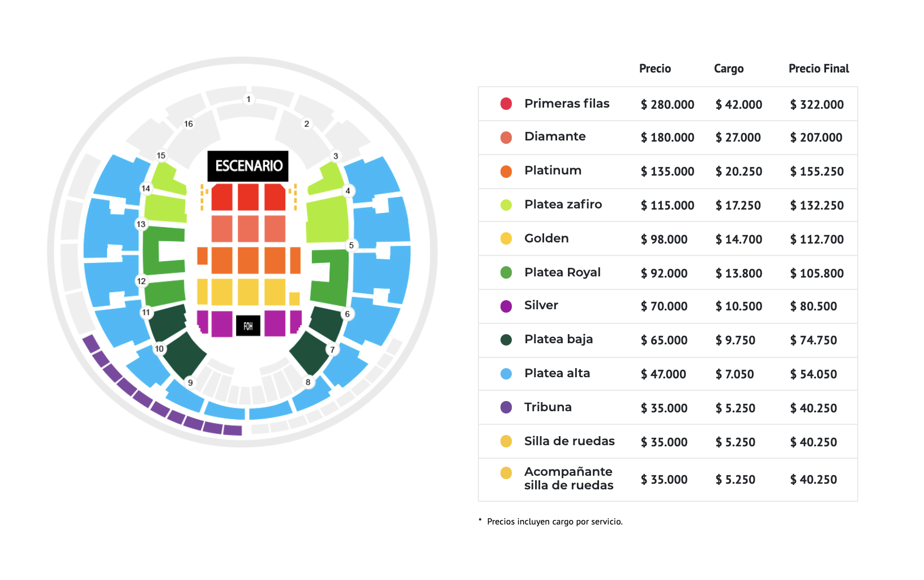Click section marker number 5
Screen dimensions: 924x580
coord(351,245)
